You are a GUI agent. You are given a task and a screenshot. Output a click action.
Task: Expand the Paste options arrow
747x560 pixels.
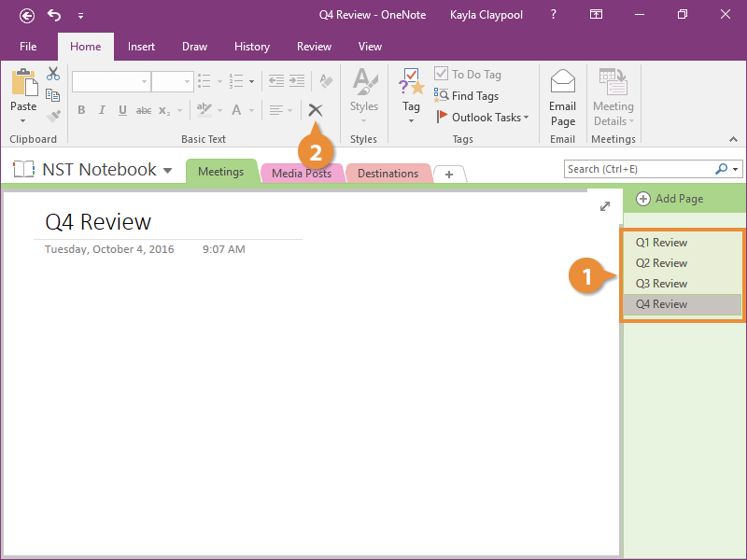tap(22, 121)
